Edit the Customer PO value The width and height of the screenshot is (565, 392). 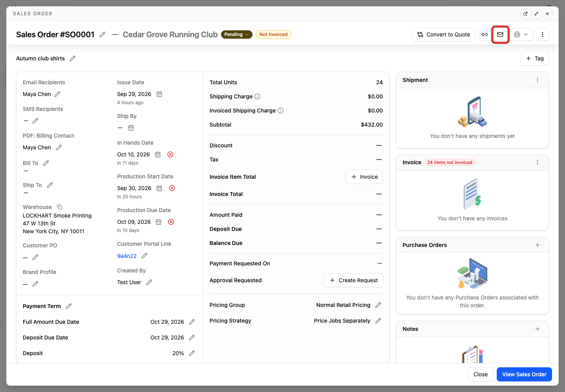[x=35, y=257]
